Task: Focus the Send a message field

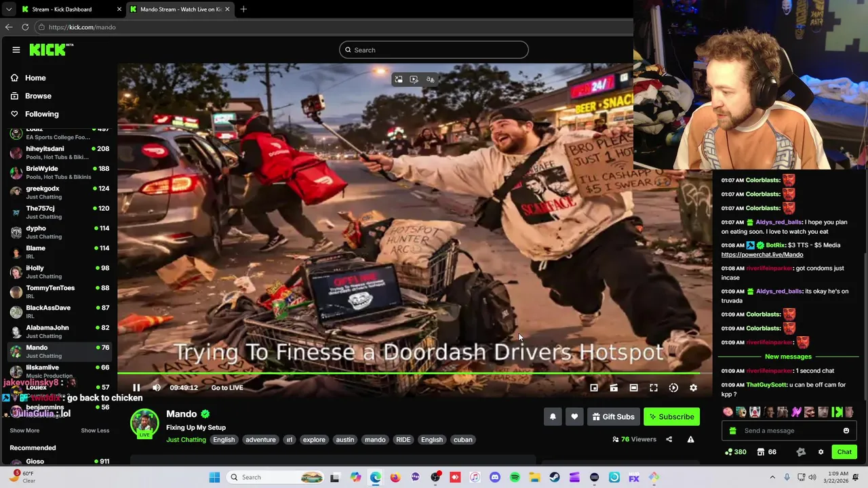Action: 789,430
